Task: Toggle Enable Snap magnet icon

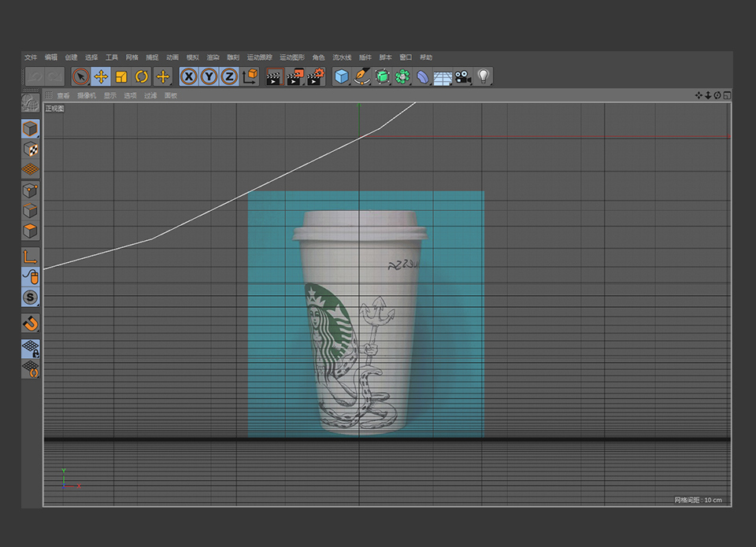Action: [31, 323]
